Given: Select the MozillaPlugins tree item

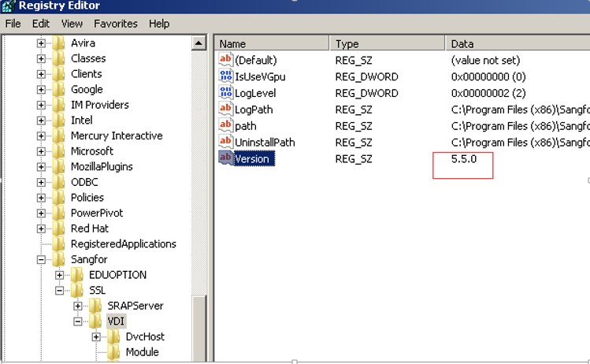Looking at the screenshot, I should 102,166.
